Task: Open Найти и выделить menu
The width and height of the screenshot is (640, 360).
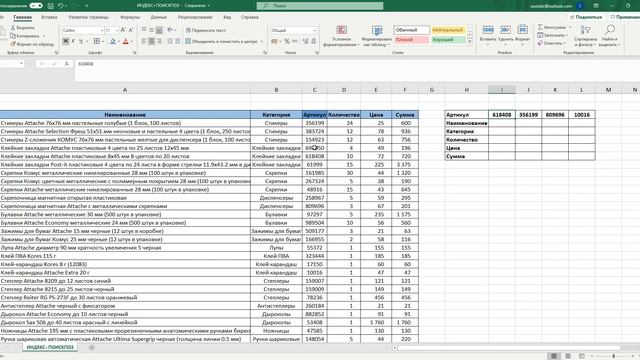Action: click(609, 36)
